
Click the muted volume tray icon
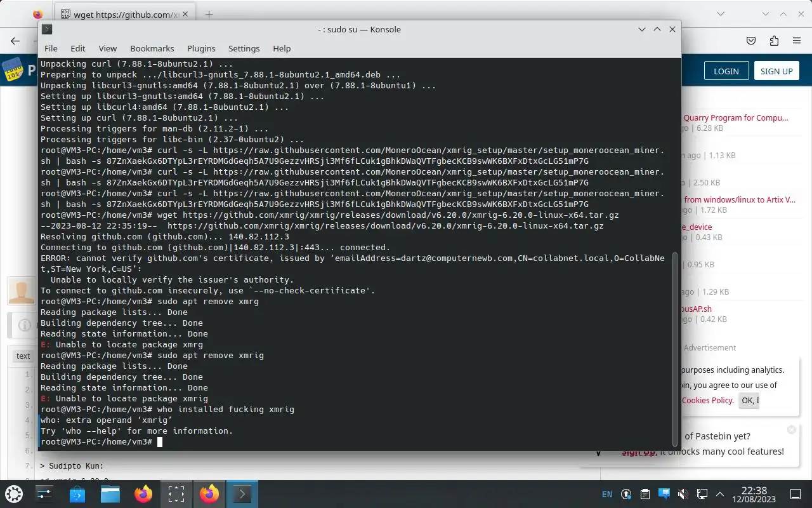(x=683, y=494)
